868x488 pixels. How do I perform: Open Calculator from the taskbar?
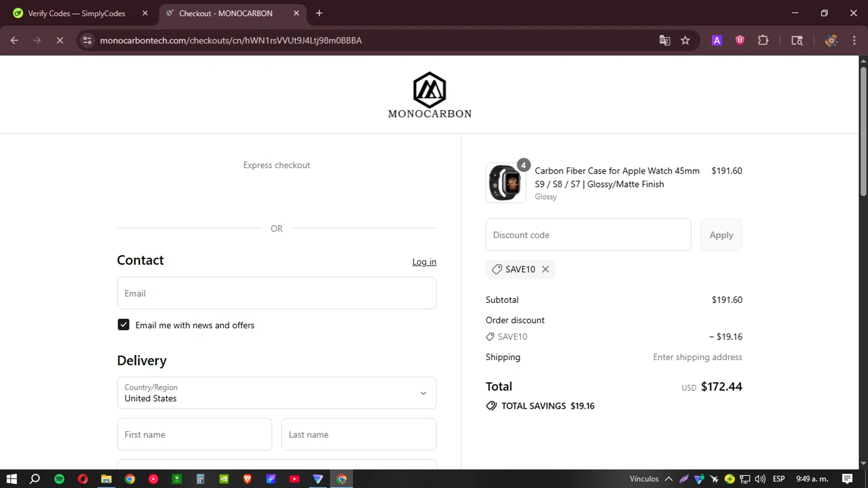tap(200, 479)
